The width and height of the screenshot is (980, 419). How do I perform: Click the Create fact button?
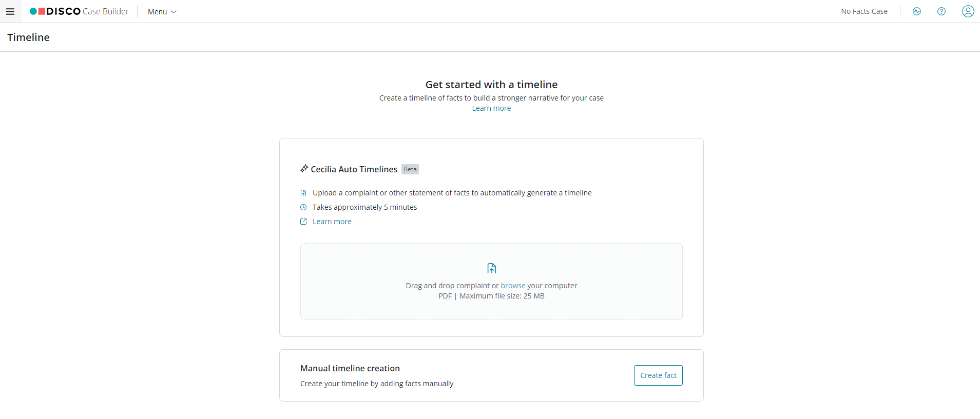coord(658,375)
